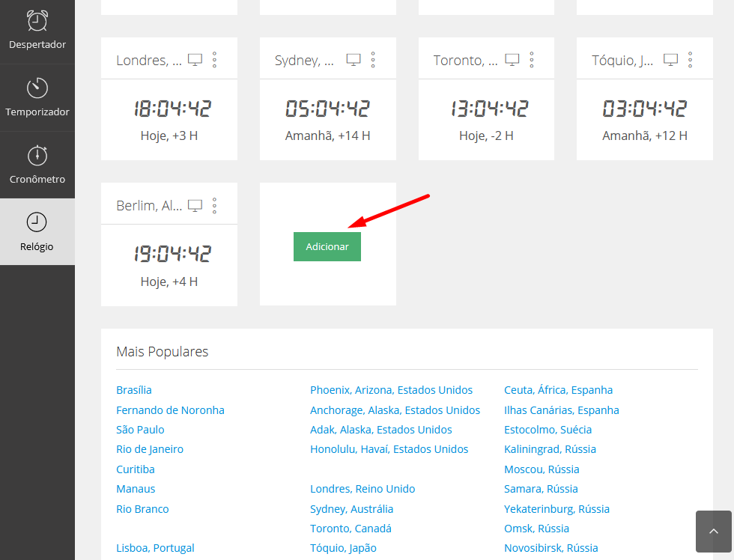Open the Fernando de Noronha link
The image size is (734, 560).
[171, 410]
